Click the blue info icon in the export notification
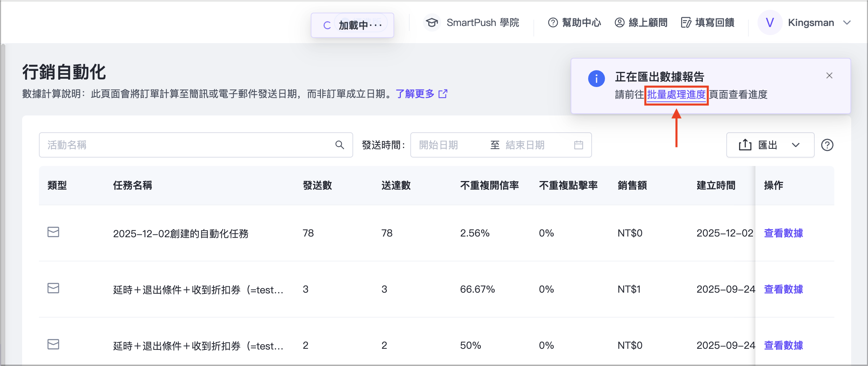The width and height of the screenshot is (868, 366). 596,79
